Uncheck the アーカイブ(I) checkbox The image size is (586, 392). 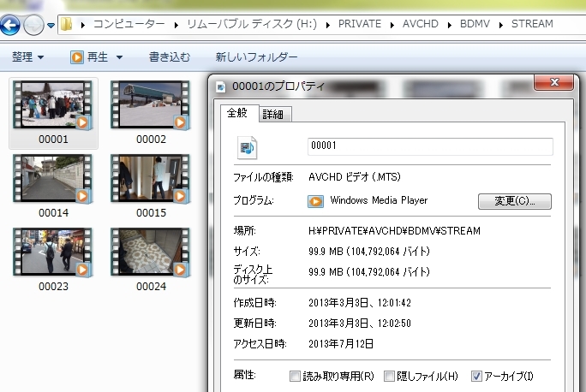coord(476,376)
